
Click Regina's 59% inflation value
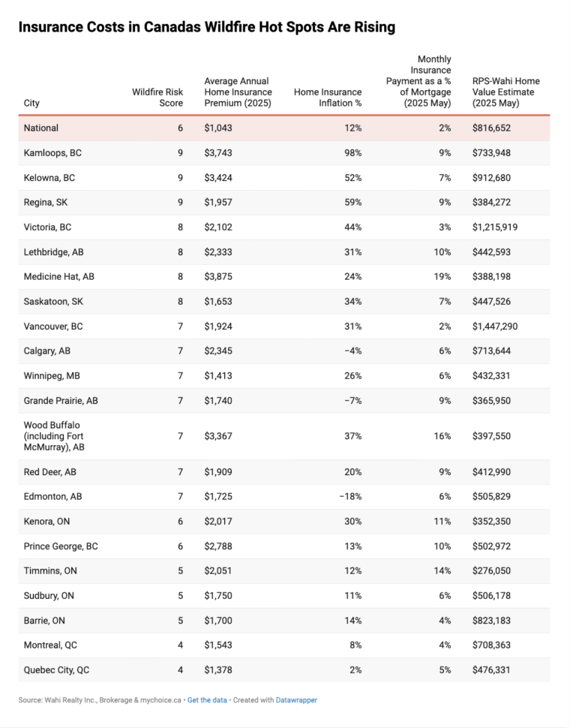pos(353,203)
